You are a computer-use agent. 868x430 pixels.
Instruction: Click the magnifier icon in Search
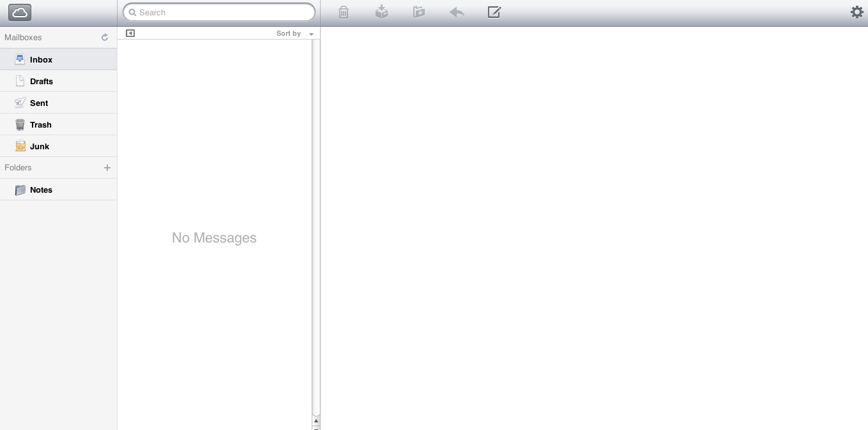pyautogui.click(x=133, y=12)
